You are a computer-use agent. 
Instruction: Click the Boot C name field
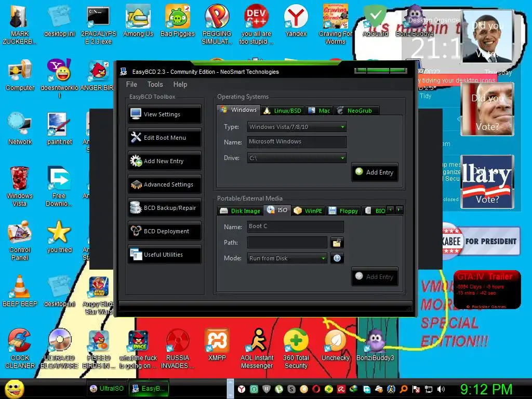[x=295, y=227]
